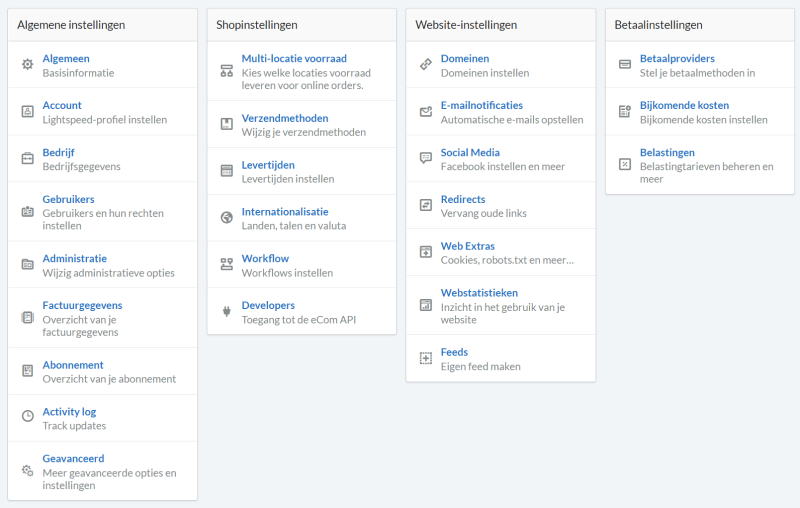
Task: Click the package icon beside Verzendmethoden
Action: (227, 124)
